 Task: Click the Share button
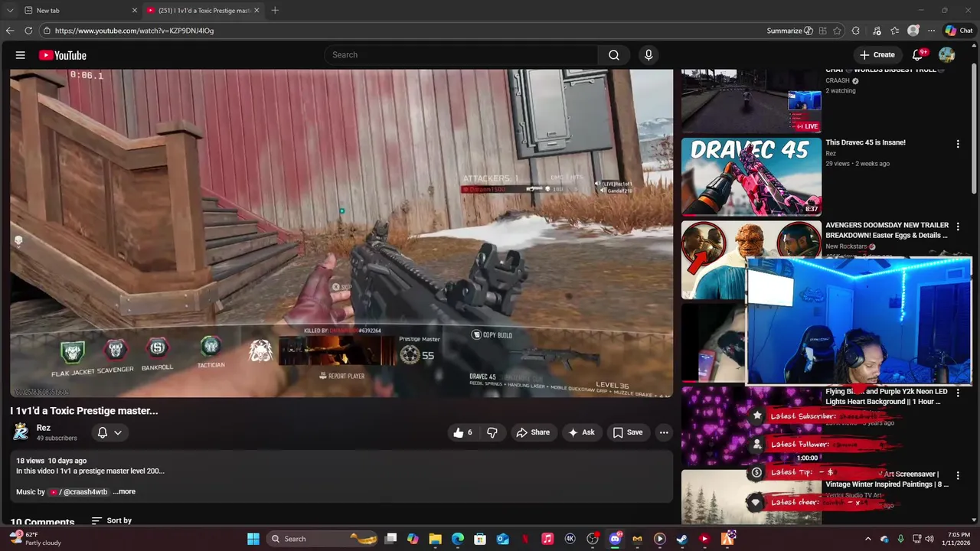tap(533, 432)
